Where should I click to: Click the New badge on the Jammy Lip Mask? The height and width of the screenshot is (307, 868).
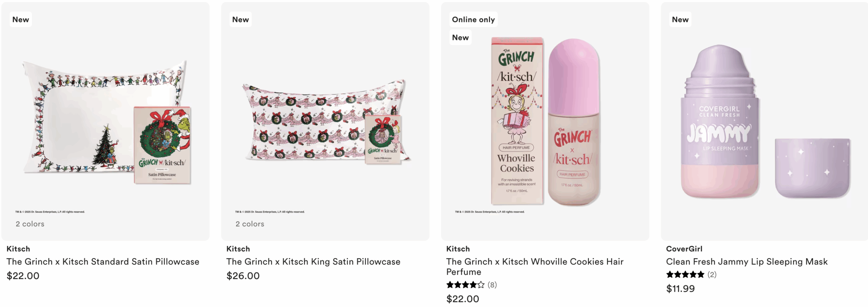pyautogui.click(x=680, y=20)
